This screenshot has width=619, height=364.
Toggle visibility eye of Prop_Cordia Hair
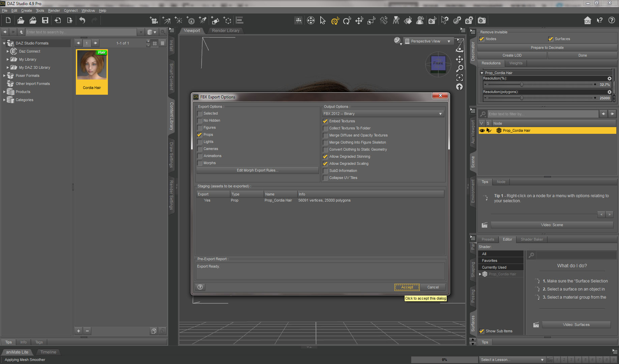[x=482, y=130]
